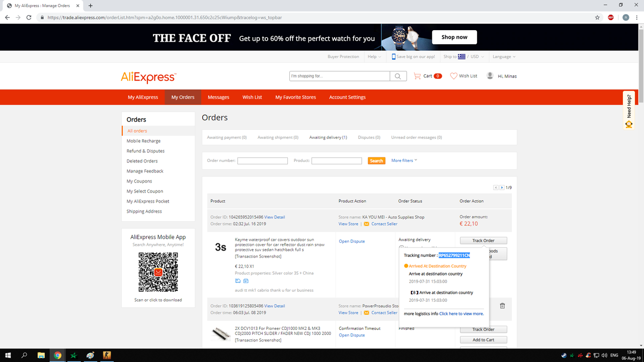Delete order using trash bin icon
The width and height of the screenshot is (644, 362).
coord(502,306)
